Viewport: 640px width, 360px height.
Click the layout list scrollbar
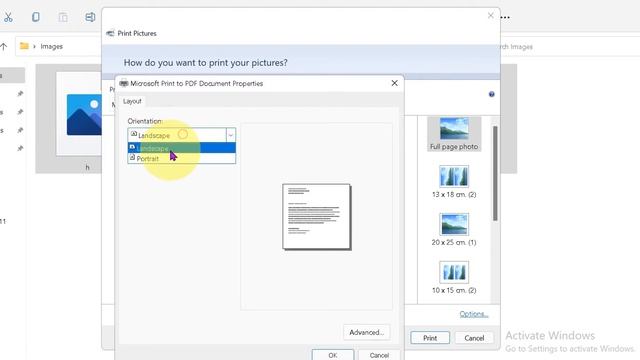click(495, 173)
